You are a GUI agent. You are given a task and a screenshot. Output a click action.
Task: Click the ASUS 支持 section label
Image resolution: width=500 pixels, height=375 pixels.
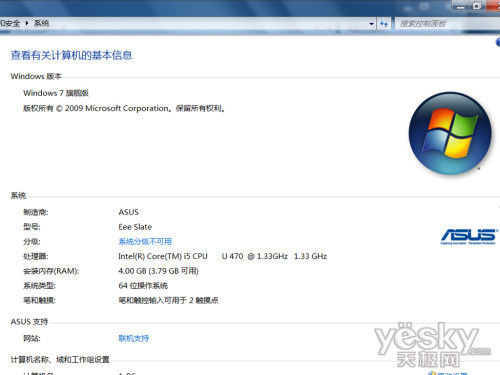pos(29,322)
